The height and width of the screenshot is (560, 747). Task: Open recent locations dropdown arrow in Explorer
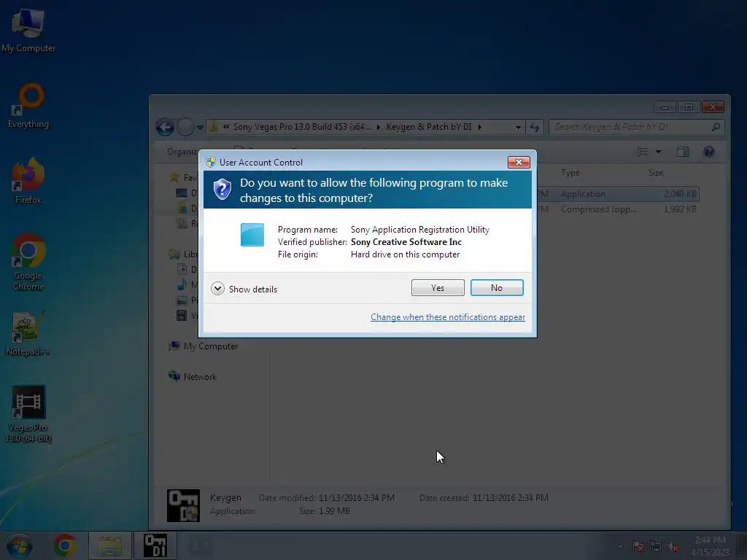(200, 127)
